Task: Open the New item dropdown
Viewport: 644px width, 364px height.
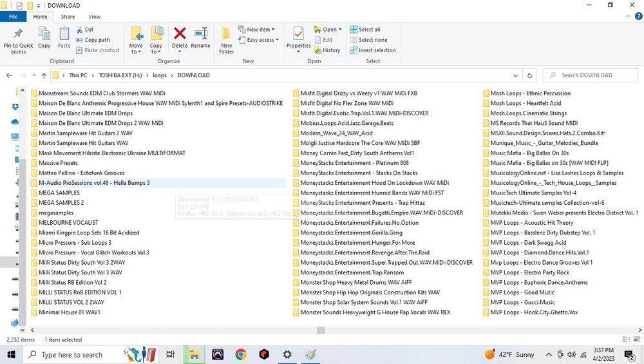Action: 256,30
